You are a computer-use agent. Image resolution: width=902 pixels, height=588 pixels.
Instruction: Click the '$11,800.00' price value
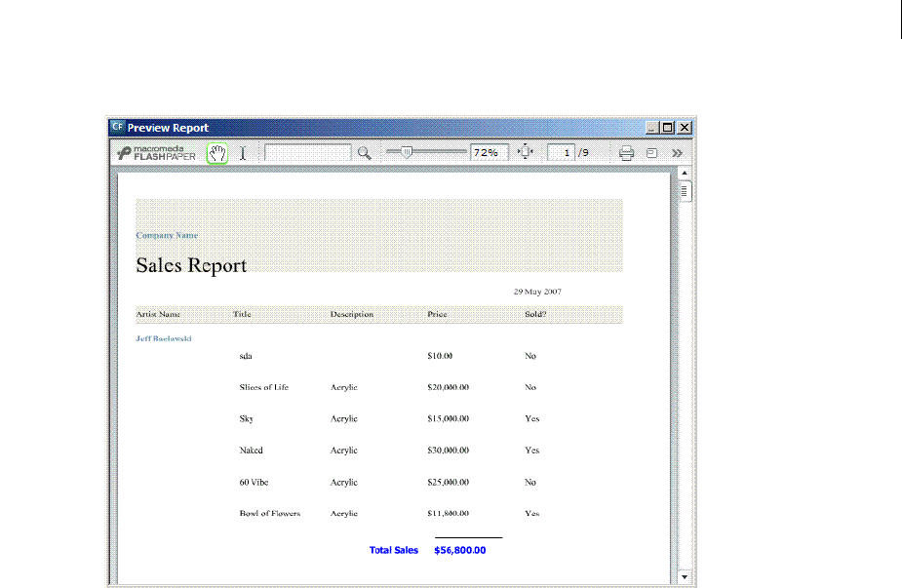tap(449, 513)
